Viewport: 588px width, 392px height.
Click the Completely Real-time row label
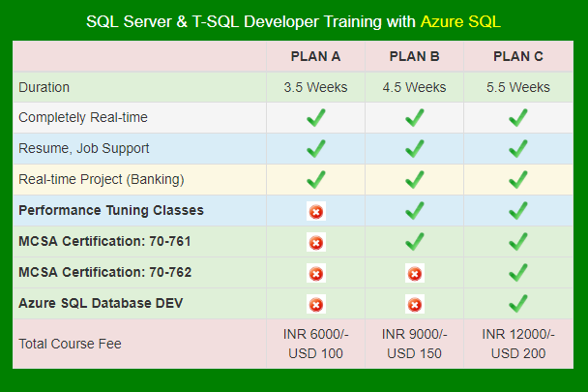[83, 117]
